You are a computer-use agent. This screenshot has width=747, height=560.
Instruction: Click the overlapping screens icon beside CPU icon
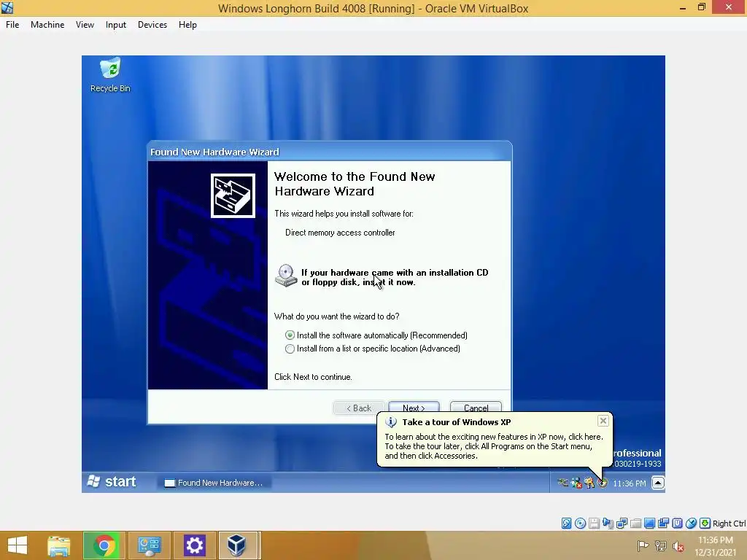(x=664, y=524)
